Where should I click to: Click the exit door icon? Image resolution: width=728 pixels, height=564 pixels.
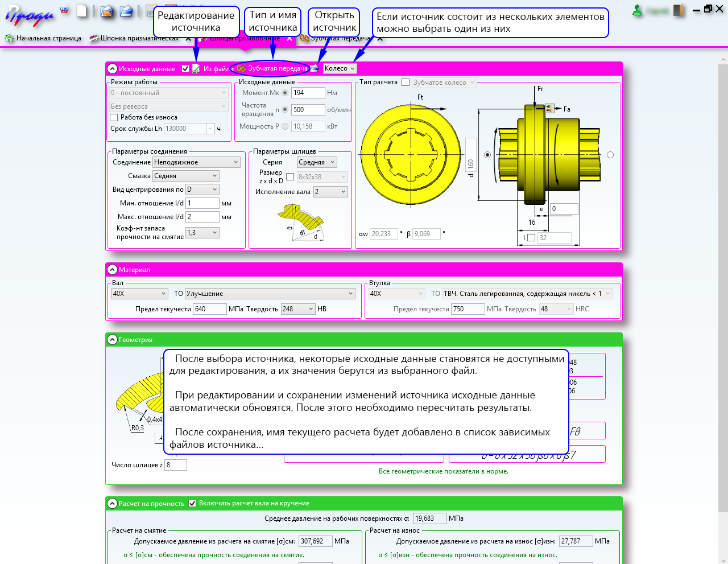pos(679,10)
